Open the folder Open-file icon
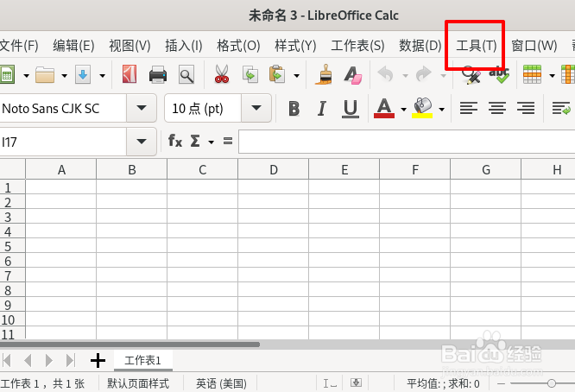The image size is (575, 392). [x=45, y=75]
